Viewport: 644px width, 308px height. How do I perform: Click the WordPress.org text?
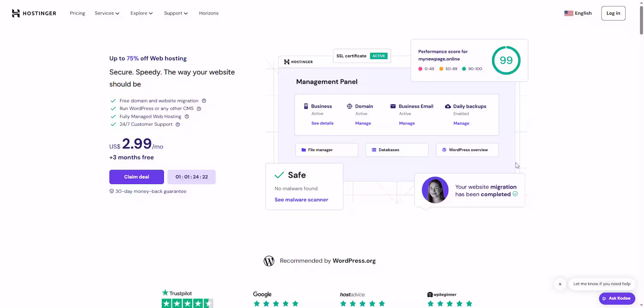pyautogui.click(x=354, y=261)
